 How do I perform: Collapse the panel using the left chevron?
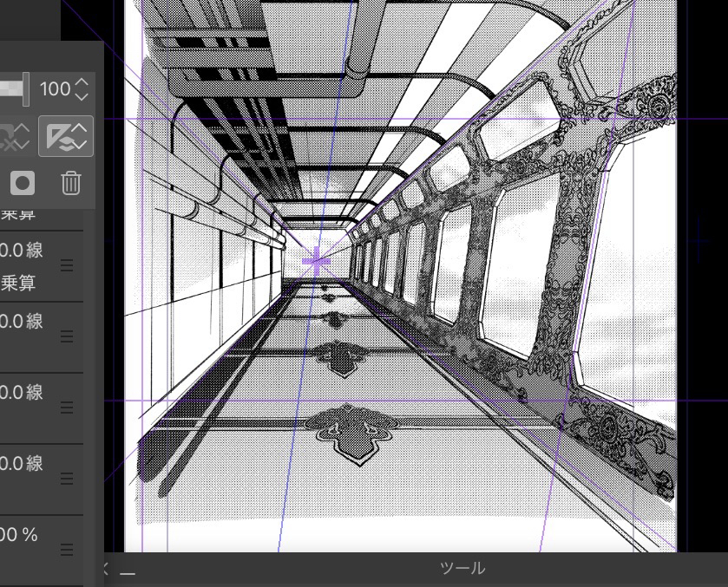coord(108,570)
